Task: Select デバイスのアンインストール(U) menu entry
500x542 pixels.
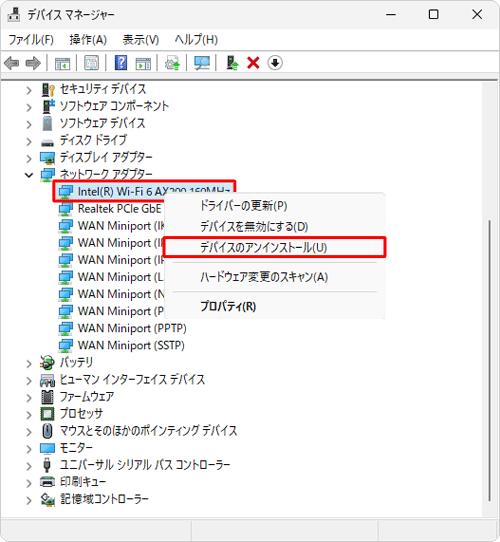Action: click(275, 247)
